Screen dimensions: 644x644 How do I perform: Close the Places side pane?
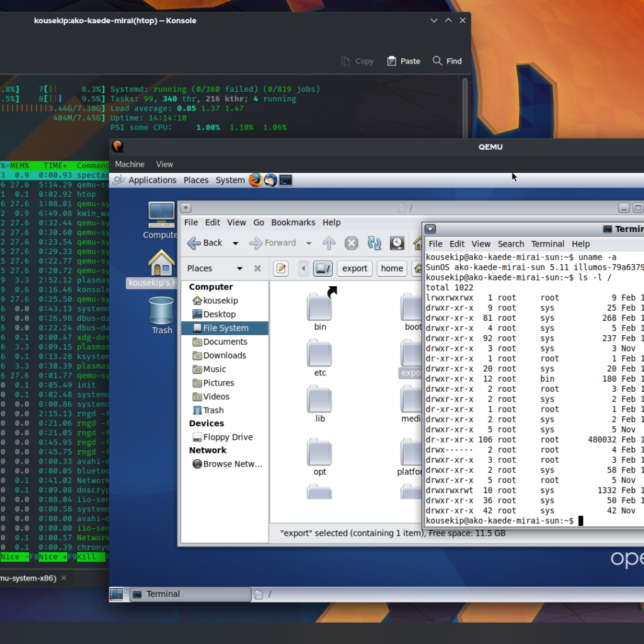coord(257,268)
